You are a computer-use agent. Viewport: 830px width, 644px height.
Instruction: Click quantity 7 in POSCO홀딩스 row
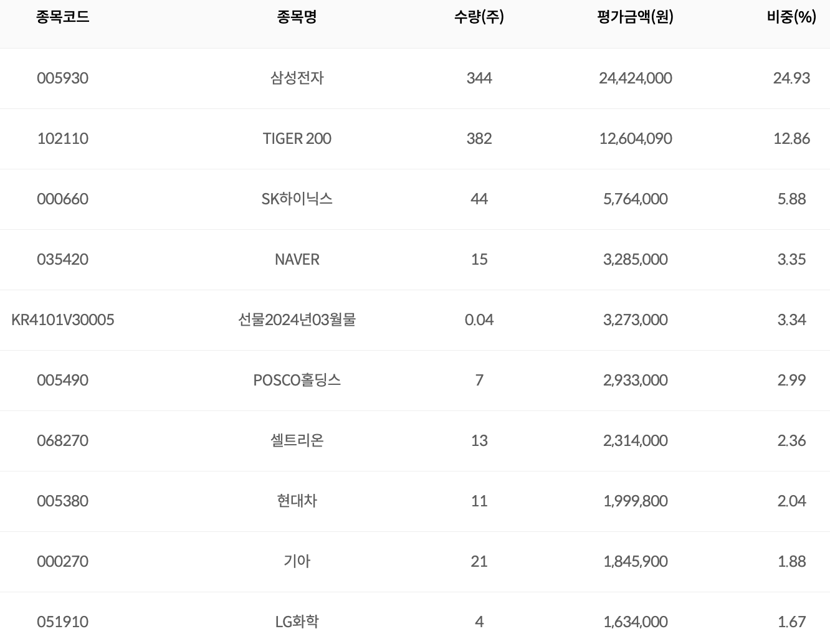pos(479,380)
